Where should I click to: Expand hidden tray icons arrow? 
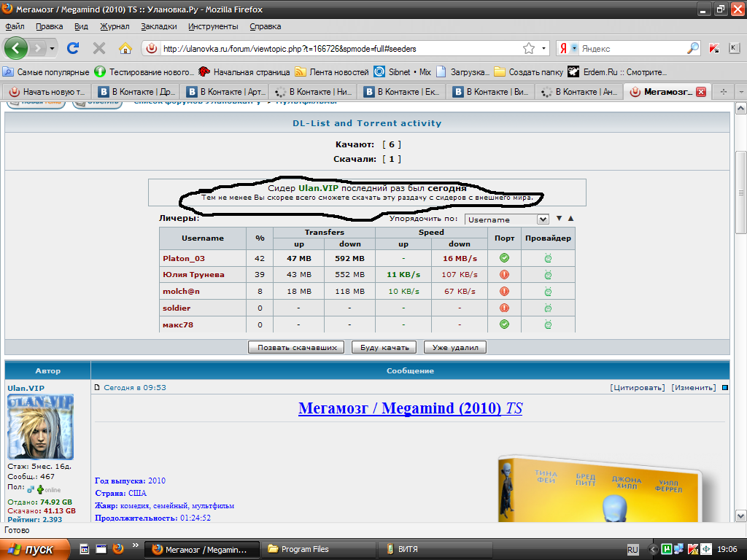tap(652, 550)
